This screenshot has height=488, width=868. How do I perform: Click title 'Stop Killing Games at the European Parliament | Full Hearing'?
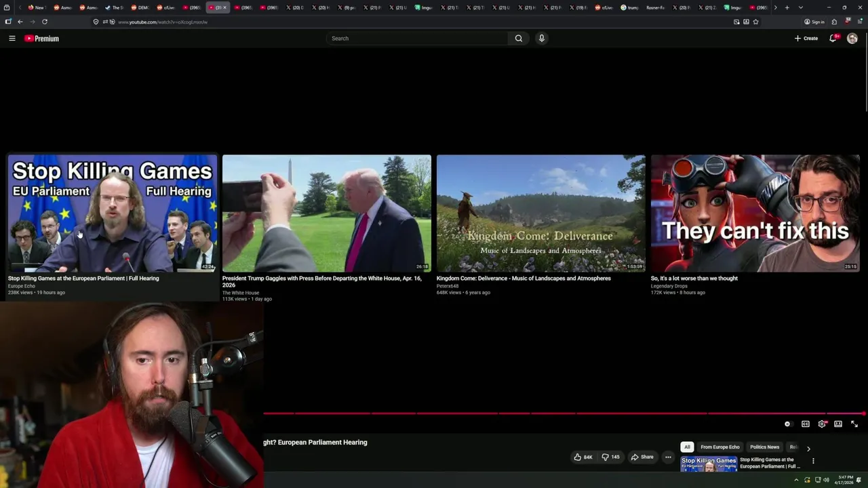pos(83,279)
